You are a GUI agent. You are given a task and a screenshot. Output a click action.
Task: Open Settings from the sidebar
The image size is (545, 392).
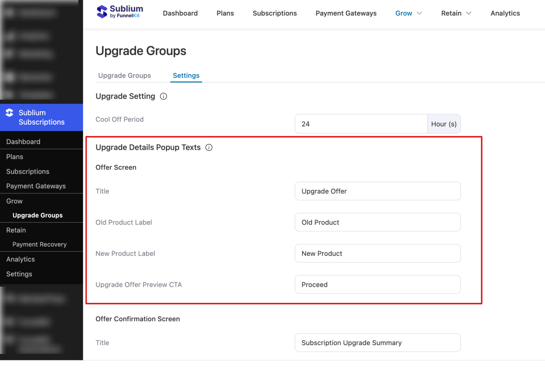19,274
